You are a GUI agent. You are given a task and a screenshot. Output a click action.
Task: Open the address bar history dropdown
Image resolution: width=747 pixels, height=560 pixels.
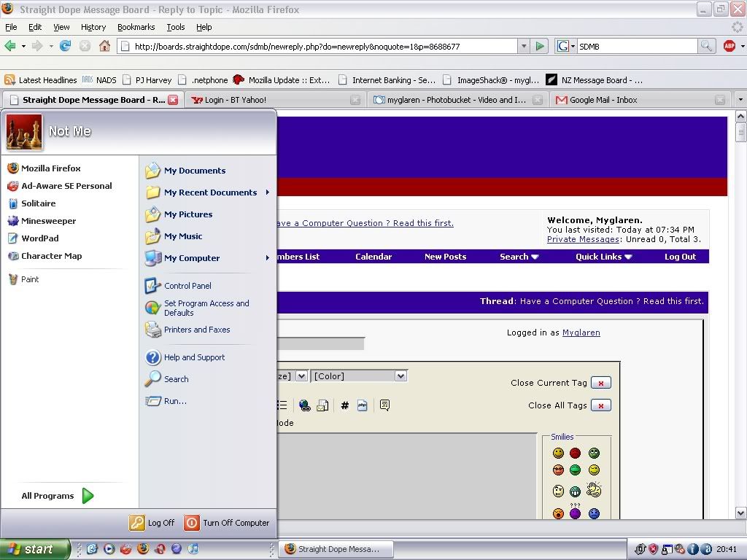524,46
